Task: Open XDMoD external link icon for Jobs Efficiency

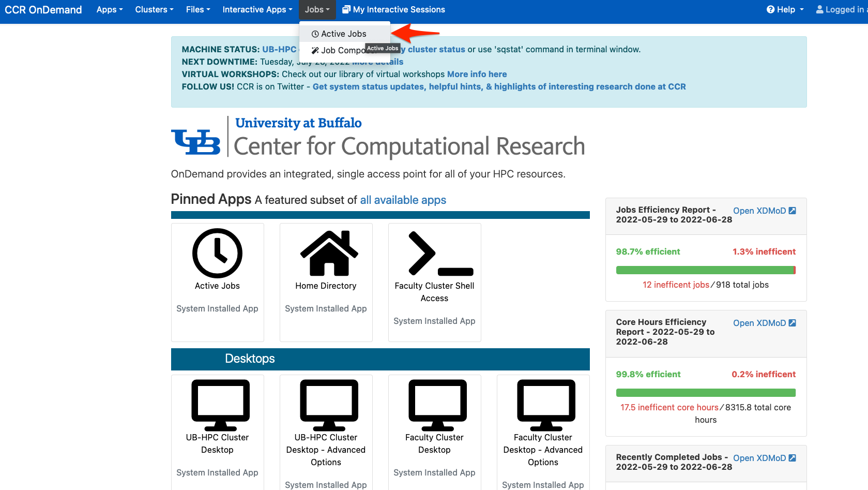Action: 792,211
